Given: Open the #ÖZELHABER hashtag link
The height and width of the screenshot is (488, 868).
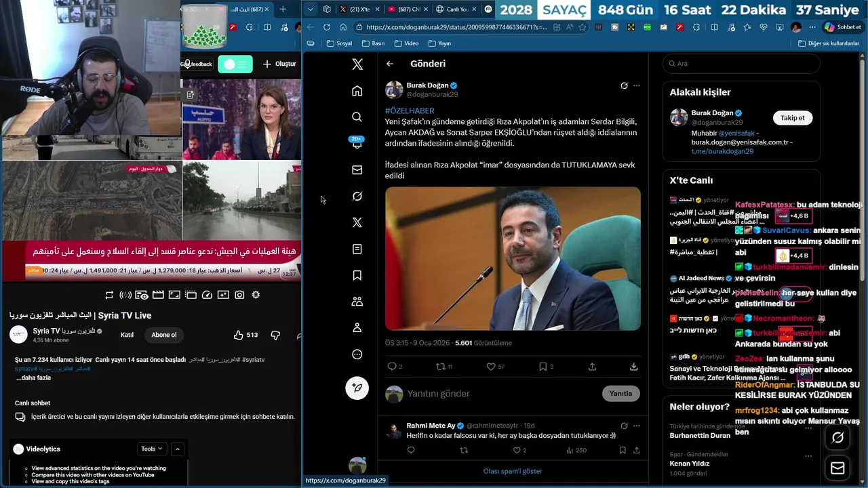Looking at the screenshot, I should 410,110.
